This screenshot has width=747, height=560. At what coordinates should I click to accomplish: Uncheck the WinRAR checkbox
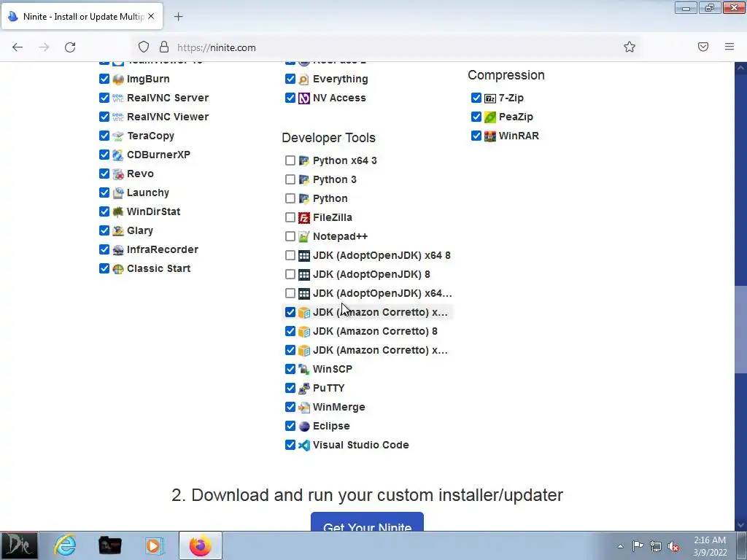476,136
